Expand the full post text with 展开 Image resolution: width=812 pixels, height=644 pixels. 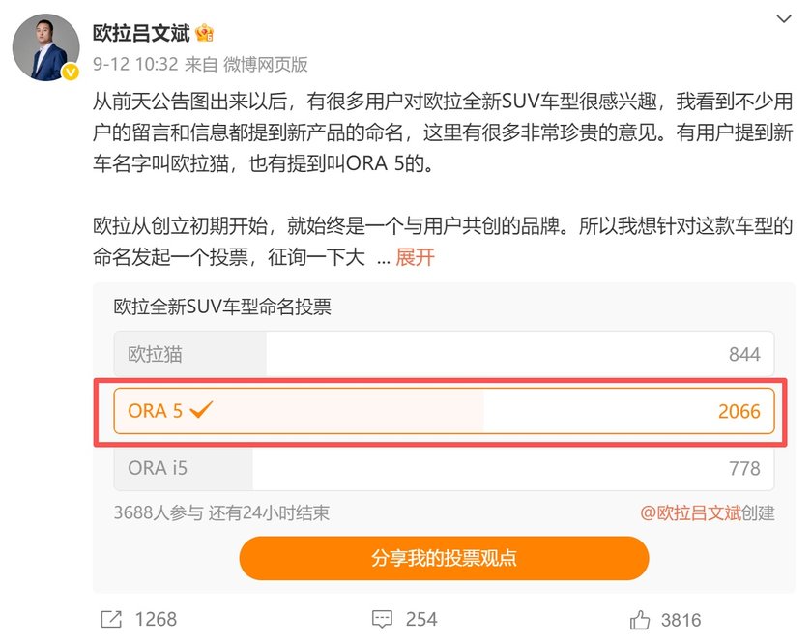coord(416,257)
